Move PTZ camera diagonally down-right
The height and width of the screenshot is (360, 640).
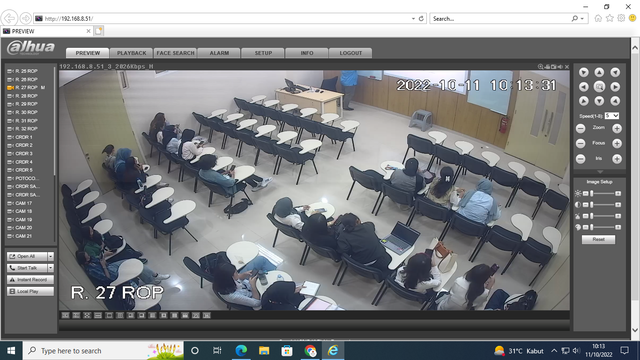(615, 101)
